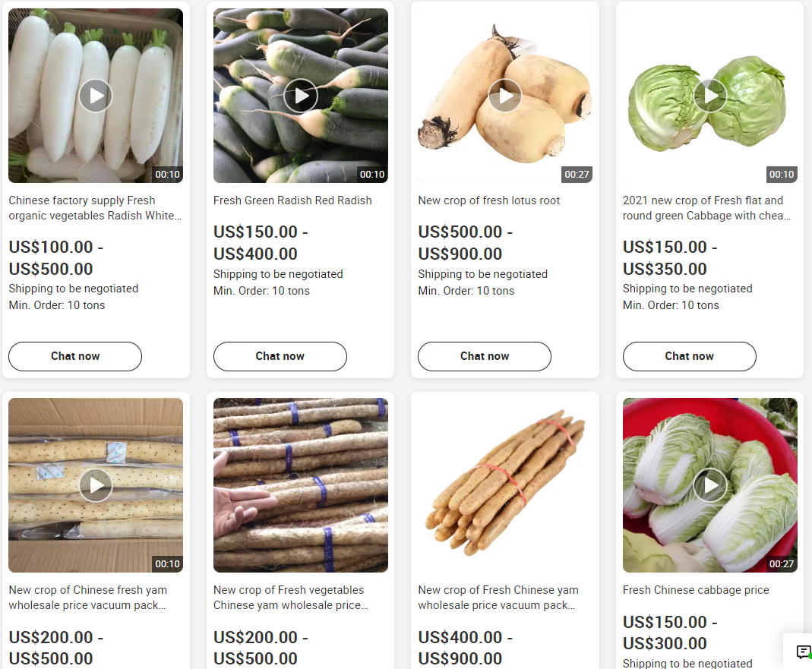Play the white radish product video
812x669 pixels.
click(x=96, y=96)
